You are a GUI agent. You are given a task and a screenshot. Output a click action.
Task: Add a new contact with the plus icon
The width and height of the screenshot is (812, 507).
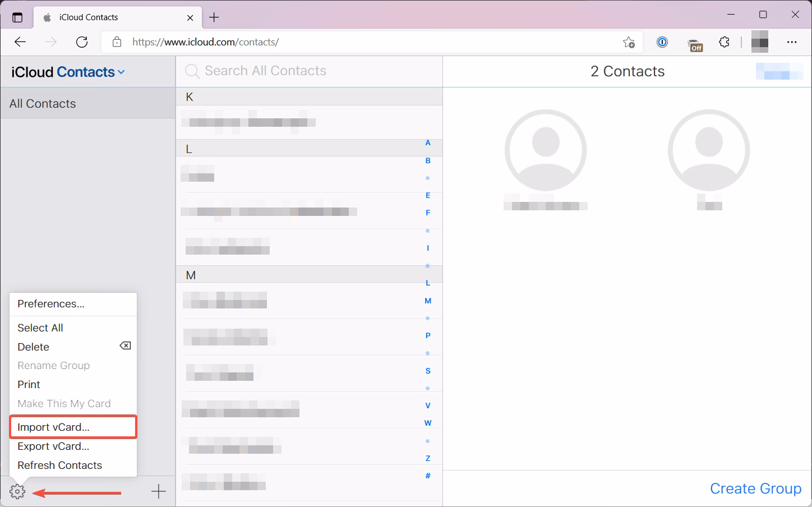(x=158, y=491)
